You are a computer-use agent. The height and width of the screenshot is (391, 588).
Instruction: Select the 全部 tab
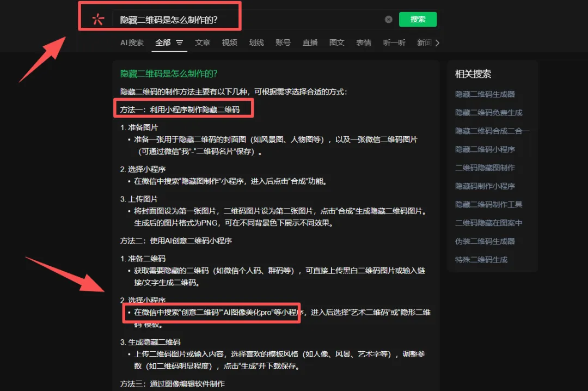pyautogui.click(x=163, y=43)
